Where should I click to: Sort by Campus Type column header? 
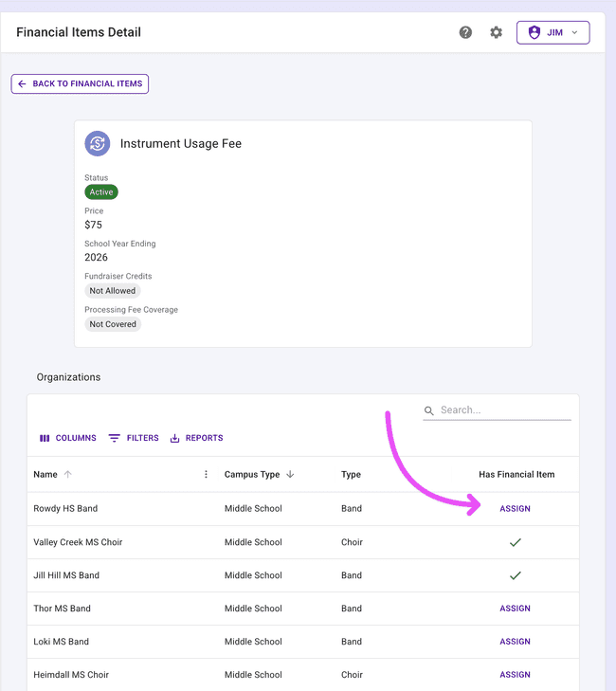click(x=252, y=475)
